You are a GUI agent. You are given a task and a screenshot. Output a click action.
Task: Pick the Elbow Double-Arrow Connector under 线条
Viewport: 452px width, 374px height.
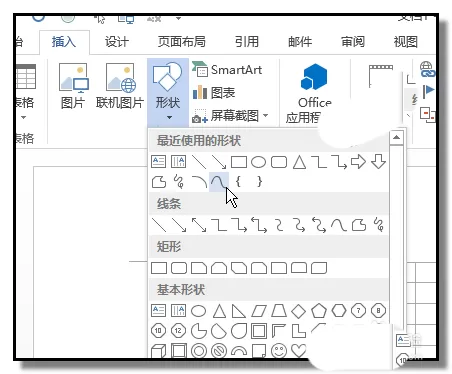pos(259,225)
